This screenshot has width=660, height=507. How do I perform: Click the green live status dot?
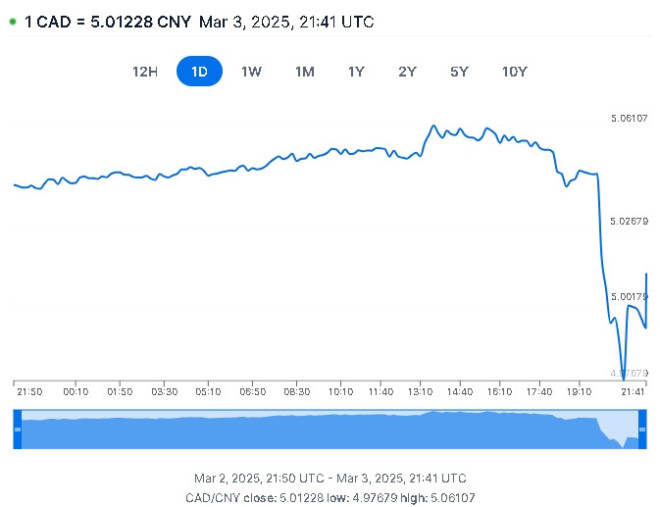click(13, 21)
